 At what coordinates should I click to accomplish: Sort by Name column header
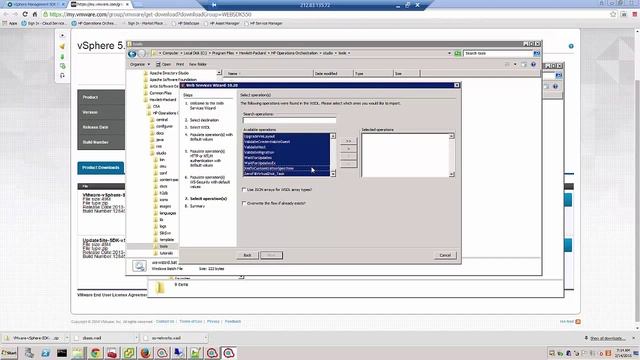click(x=268, y=73)
